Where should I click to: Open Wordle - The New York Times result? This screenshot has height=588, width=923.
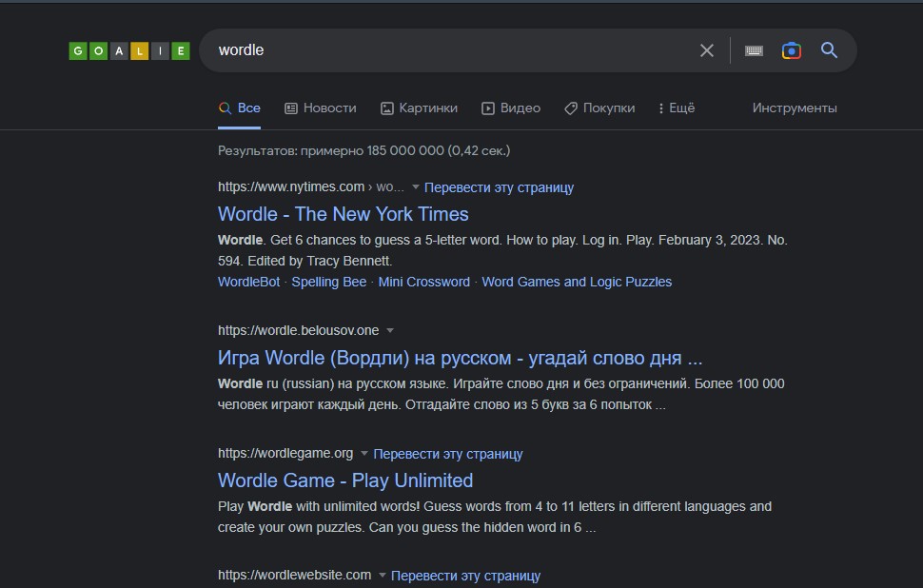[x=343, y=214]
